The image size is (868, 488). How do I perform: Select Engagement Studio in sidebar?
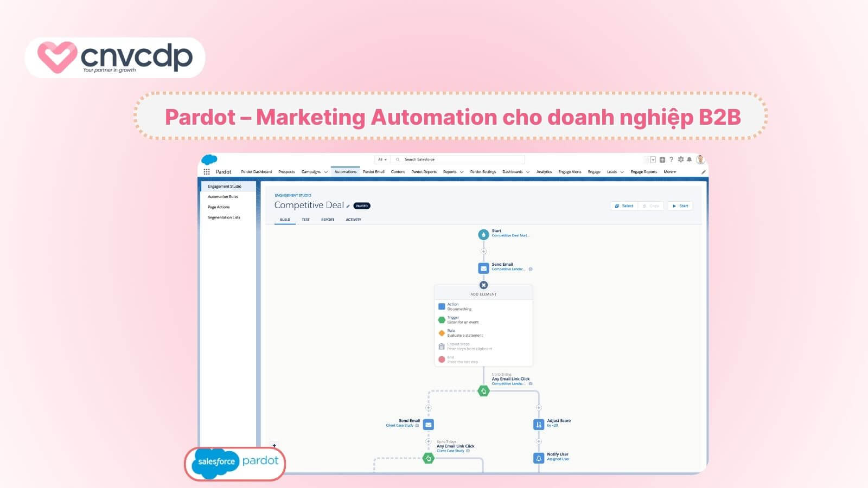pos(228,186)
